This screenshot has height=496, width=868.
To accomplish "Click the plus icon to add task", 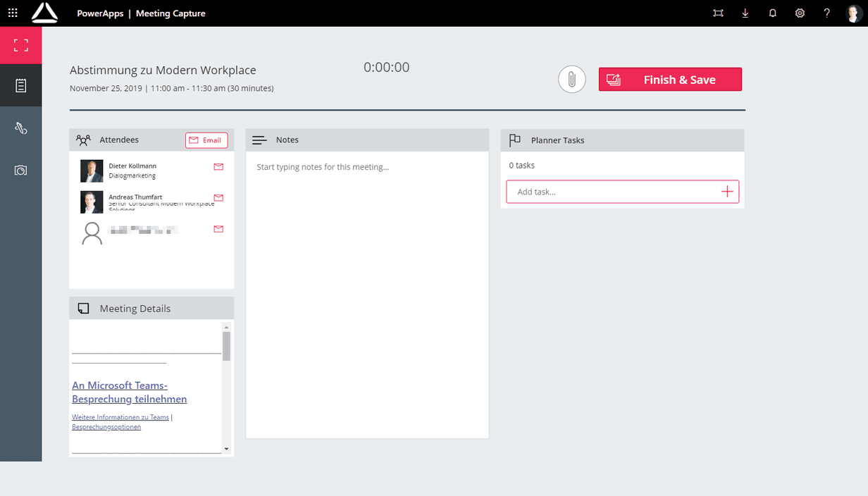I will [727, 192].
